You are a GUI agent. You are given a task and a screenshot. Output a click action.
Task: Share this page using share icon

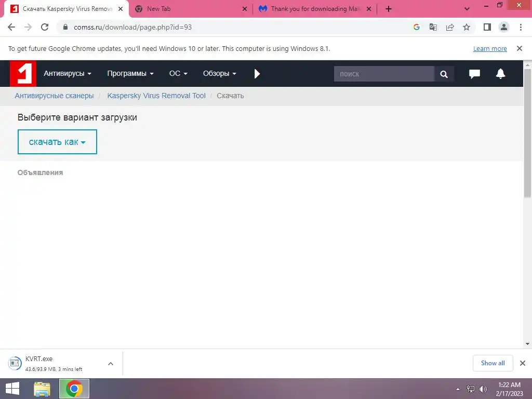tap(450, 27)
